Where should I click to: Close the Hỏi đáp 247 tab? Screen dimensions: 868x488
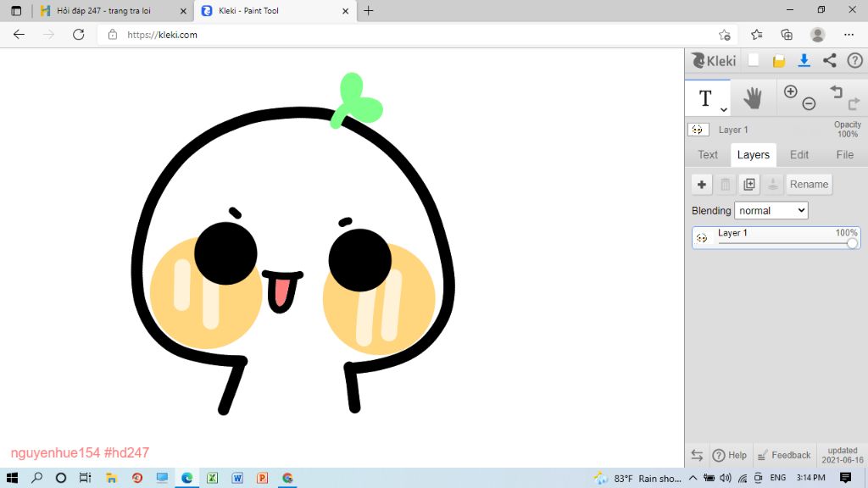click(x=183, y=10)
